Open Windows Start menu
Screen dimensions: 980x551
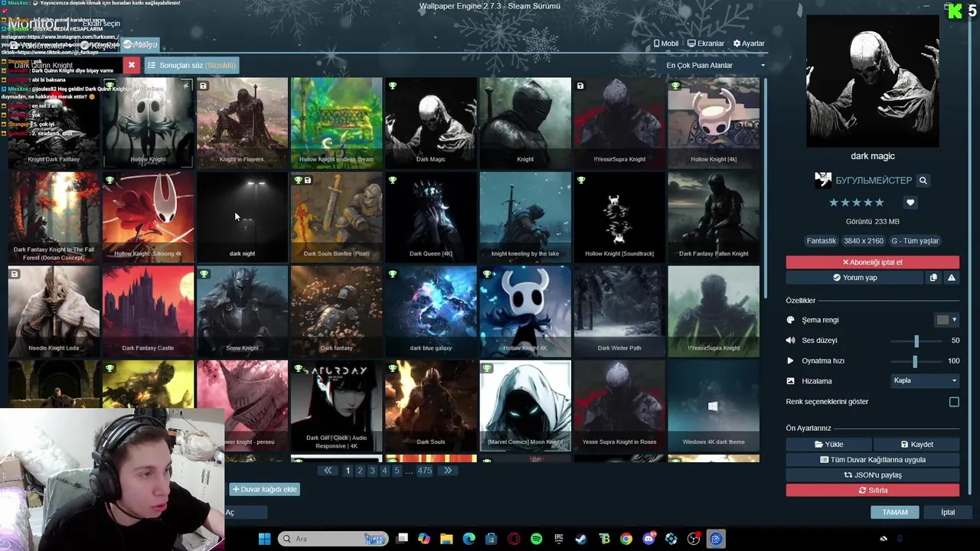(x=264, y=539)
